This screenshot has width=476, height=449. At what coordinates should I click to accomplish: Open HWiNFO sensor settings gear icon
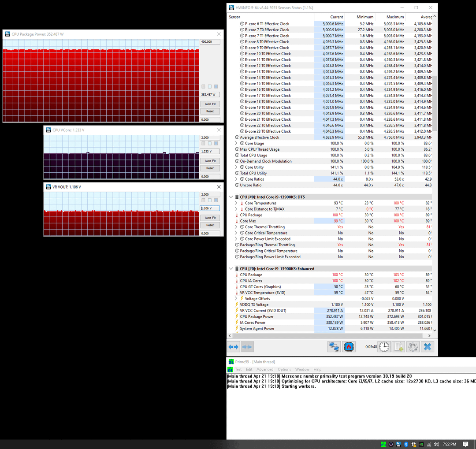[413, 347]
